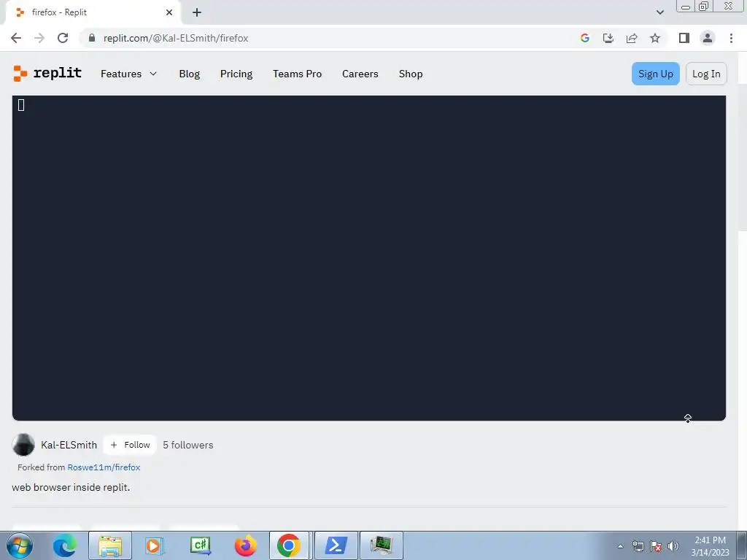Show hidden tray icons arrow
The image size is (747, 560).
620,546
